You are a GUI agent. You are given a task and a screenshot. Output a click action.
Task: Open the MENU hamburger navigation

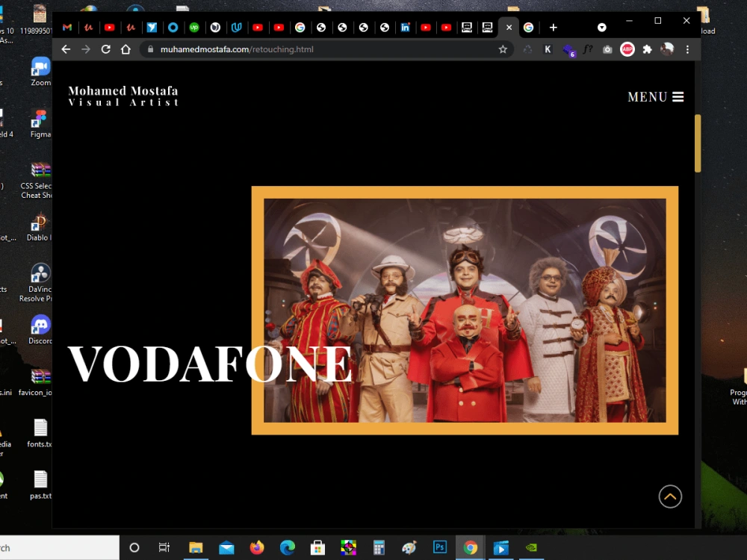(x=656, y=96)
